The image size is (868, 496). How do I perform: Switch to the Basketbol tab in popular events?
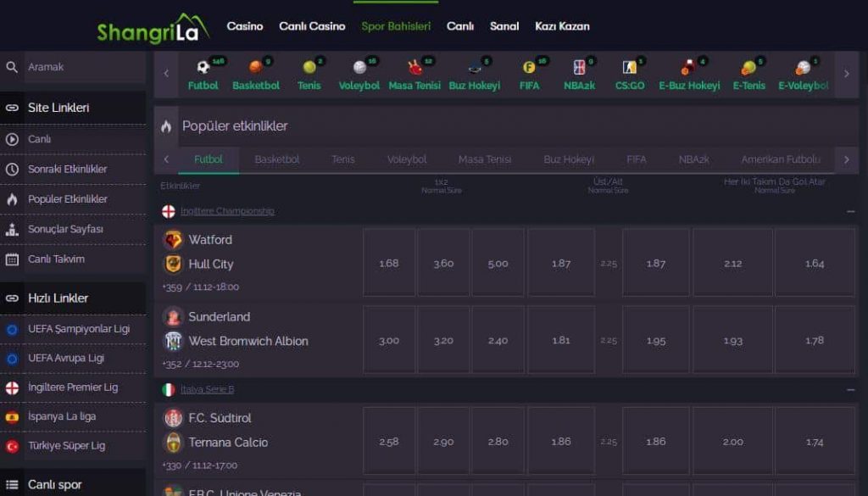tap(277, 159)
